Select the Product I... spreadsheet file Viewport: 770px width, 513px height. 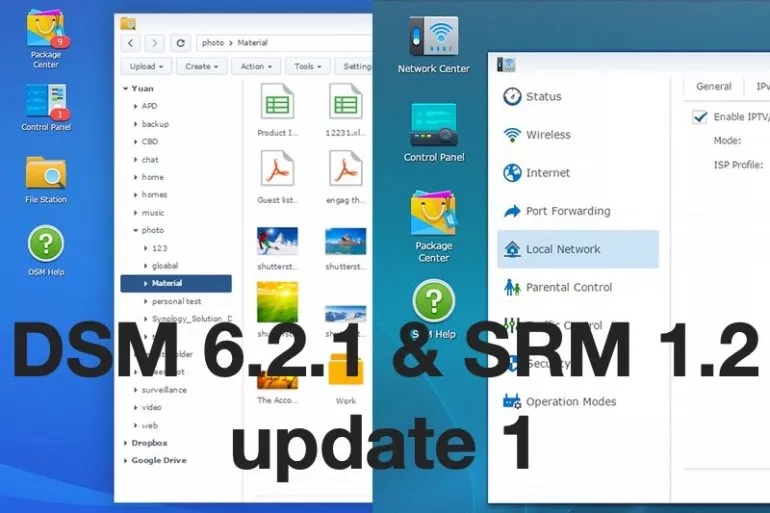(277, 110)
